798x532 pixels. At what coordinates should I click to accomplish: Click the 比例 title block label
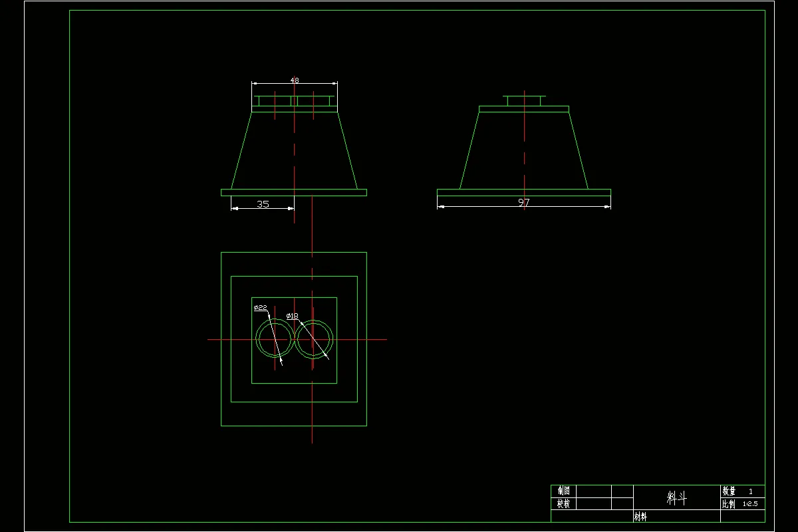click(x=729, y=504)
